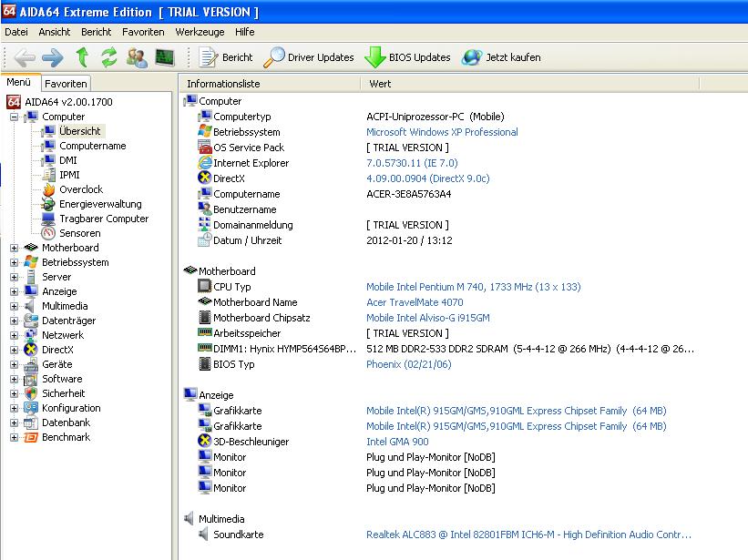Click the Internet Explorer row icon
This screenshot has height=560, width=748.
205,162
